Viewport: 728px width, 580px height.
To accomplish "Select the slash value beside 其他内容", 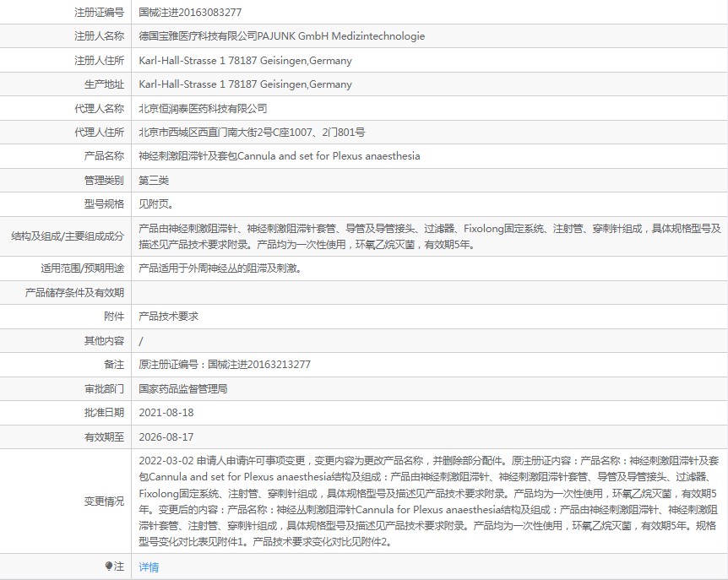I will coord(141,341).
